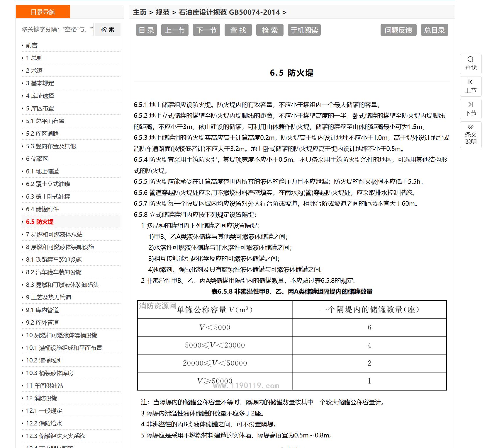Open 11 车间供油站 in navigation
This screenshot has height=448, width=487.
pyautogui.click(x=45, y=386)
